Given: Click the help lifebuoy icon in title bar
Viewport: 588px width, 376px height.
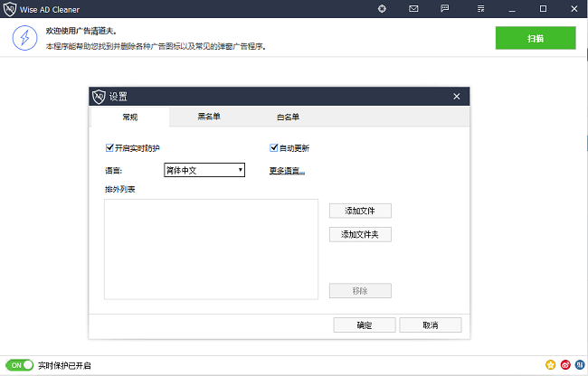Looking at the screenshot, I should (x=382, y=9).
